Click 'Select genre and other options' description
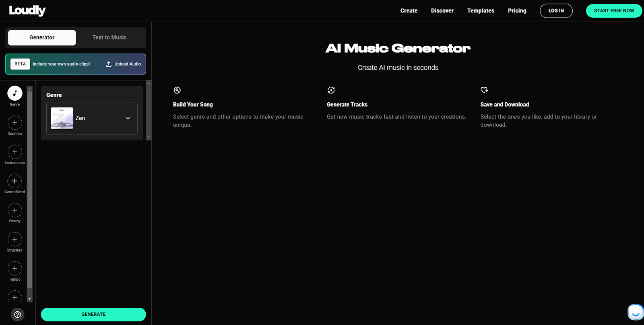This screenshot has height=325, width=644. pos(238,121)
